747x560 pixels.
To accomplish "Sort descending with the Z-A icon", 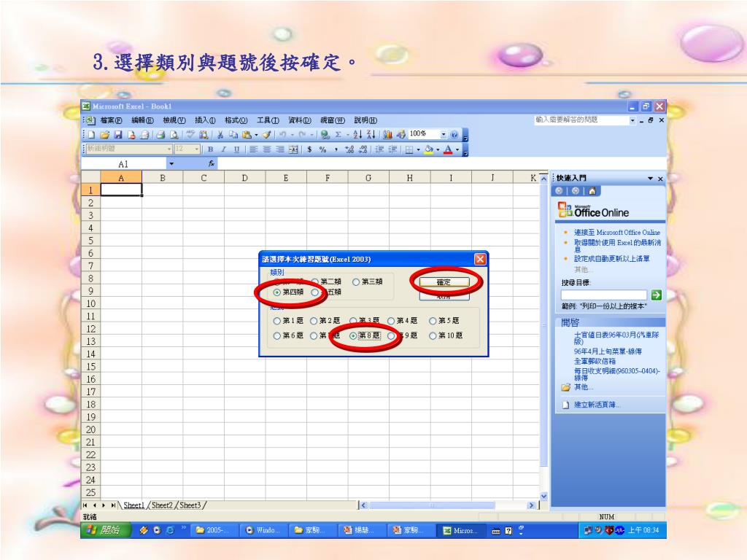I will pos(371,135).
